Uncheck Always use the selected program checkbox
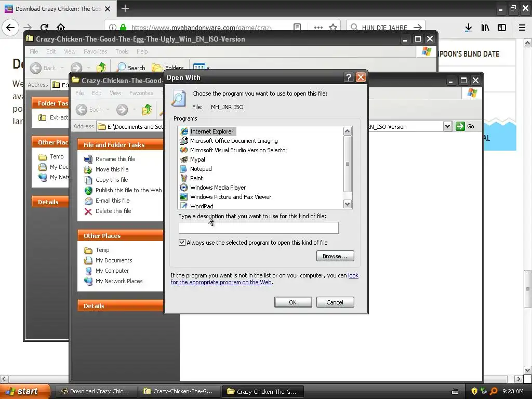 pyautogui.click(x=182, y=242)
